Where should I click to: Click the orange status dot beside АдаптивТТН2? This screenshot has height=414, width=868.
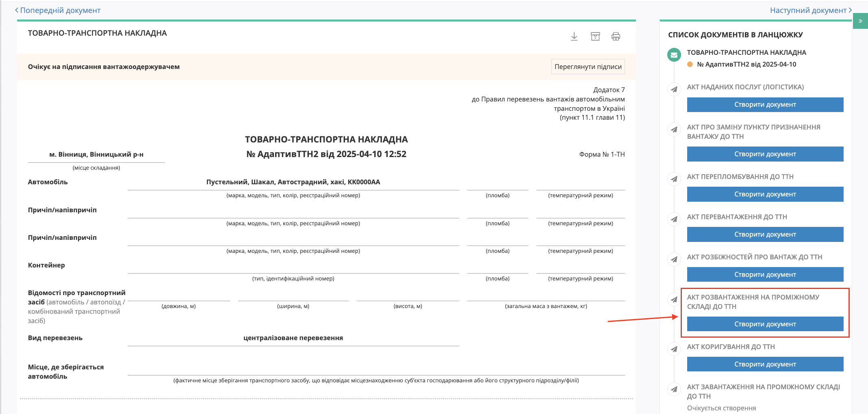(x=690, y=64)
